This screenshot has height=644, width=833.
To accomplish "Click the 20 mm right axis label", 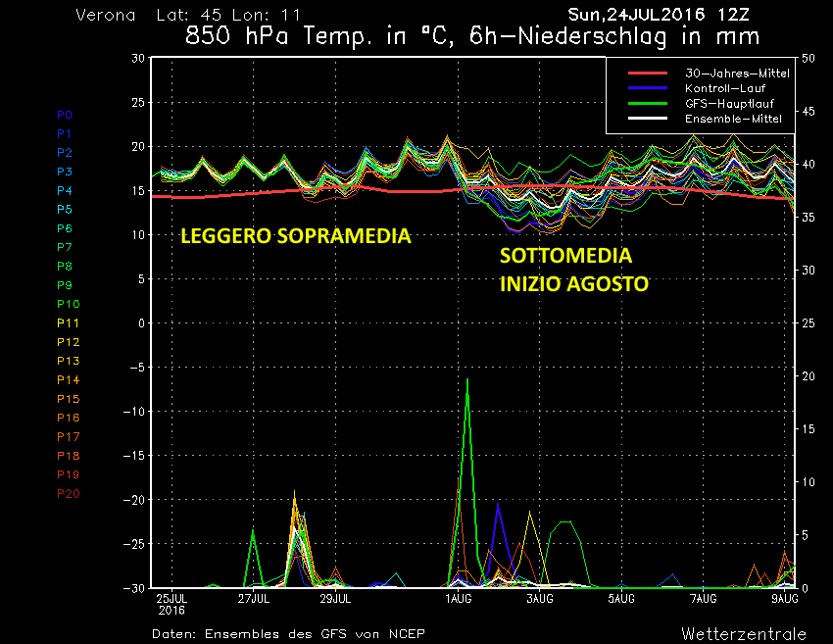I will (x=808, y=376).
